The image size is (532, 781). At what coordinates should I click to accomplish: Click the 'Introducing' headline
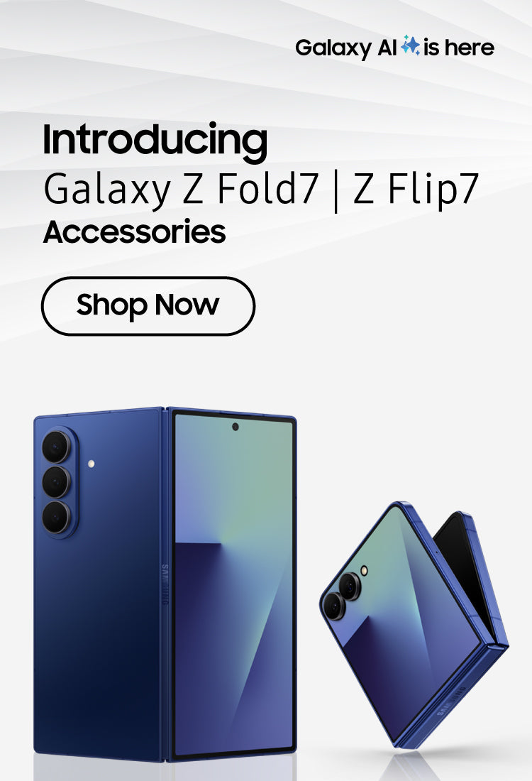[155, 141]
